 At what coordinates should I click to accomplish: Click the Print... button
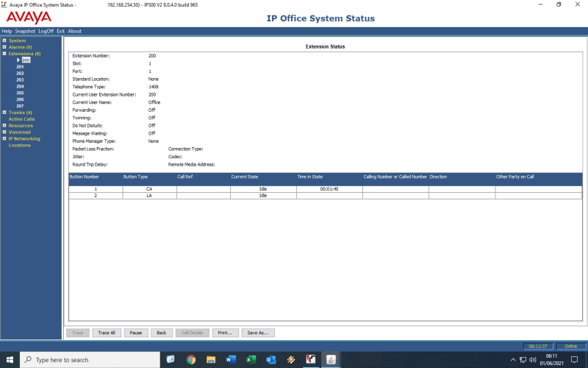coord(225,333)
